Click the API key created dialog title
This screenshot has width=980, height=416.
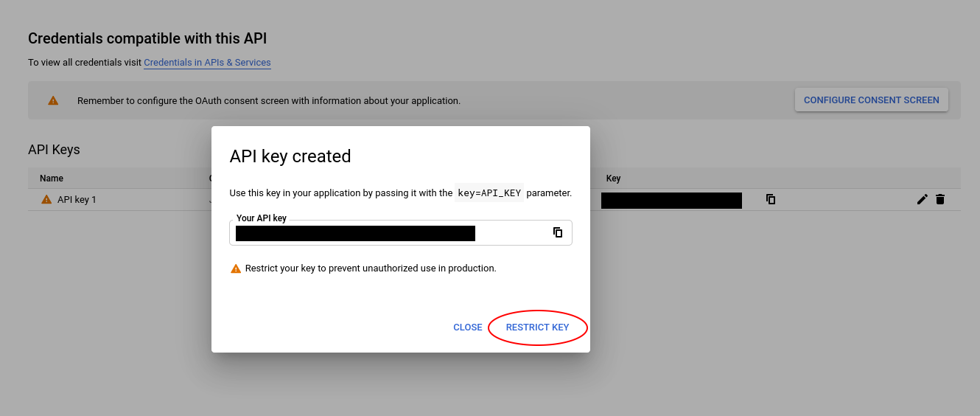click(290, 156)
